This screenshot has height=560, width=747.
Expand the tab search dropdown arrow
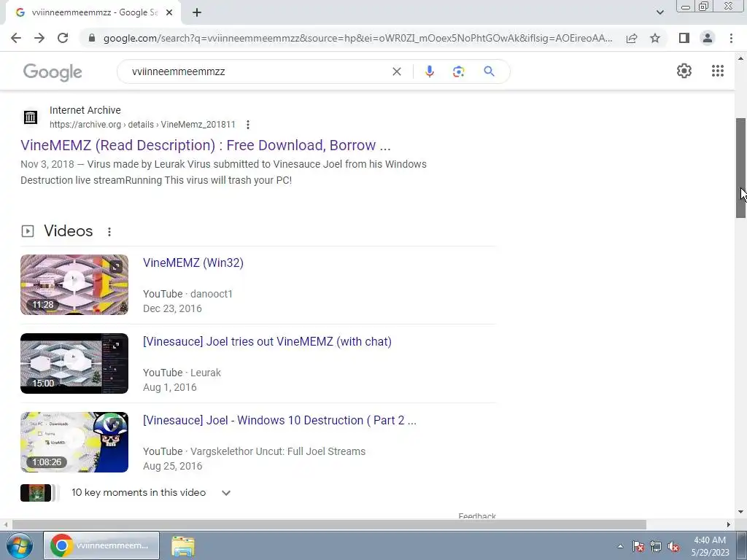pos(659,12)
